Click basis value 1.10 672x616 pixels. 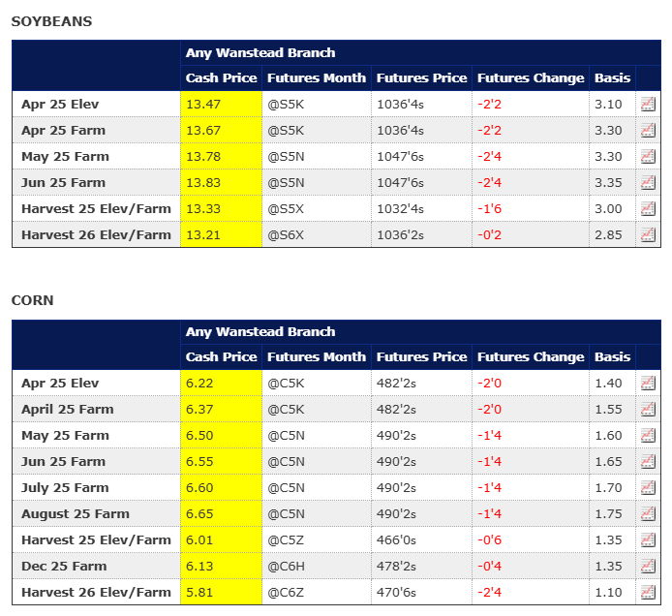pos(608,592)
